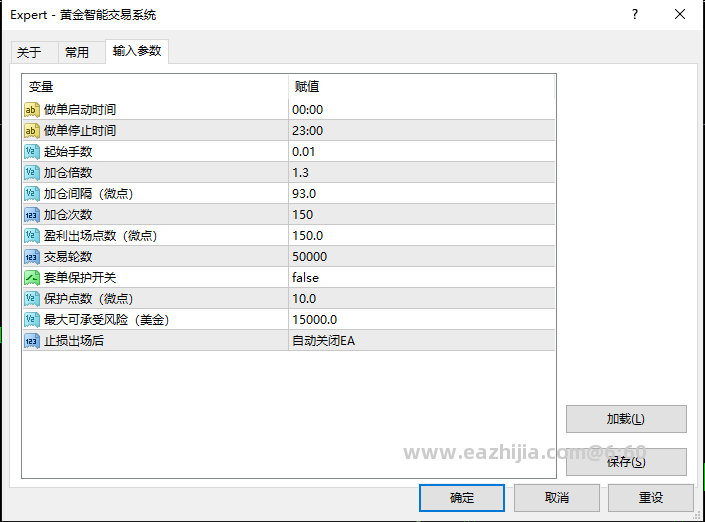Reset parameters with 重设 button
Viewport: 705px width, 522px height.
pyautogui.click(x=651, y=498)
